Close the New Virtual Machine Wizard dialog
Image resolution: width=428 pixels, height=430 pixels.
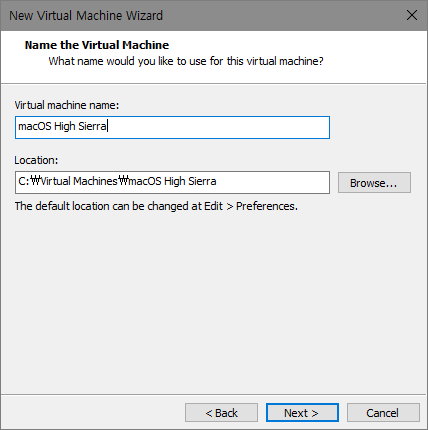[x=412, y=15]
